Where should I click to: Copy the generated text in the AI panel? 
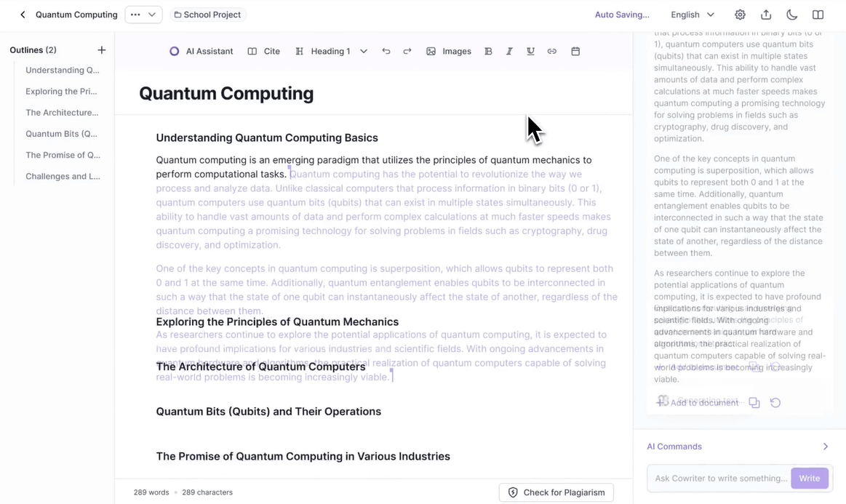(x=754, y=402)
